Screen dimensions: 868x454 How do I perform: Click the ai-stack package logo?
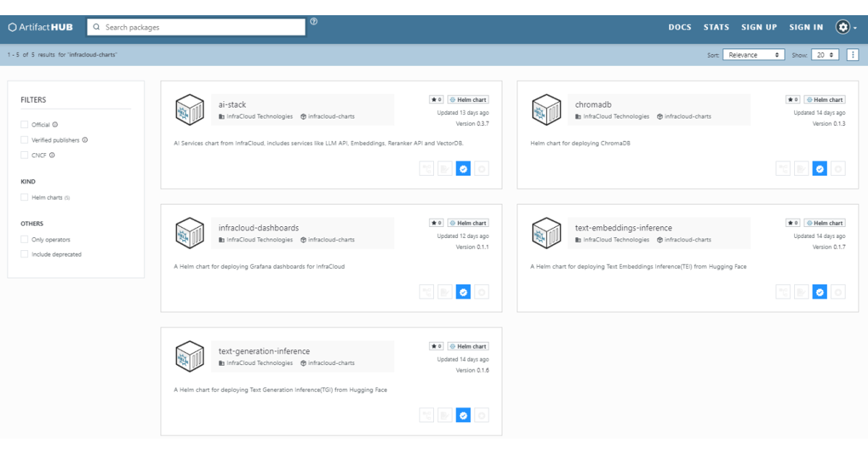click(x=190, y=109)
